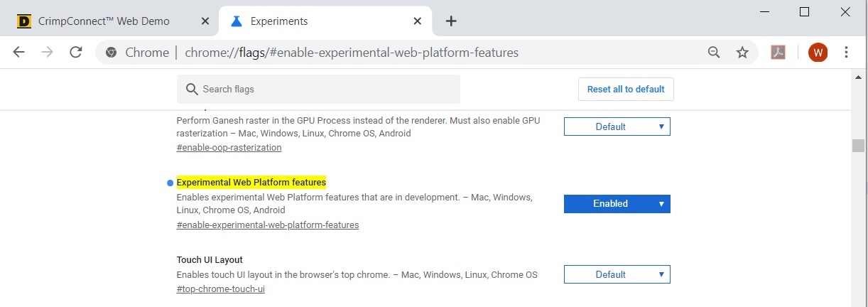This screenshot has height=307, width=868.
Task: Open the Default dropdown for Touch UI Layout
Action: click(x=617, y=274)
